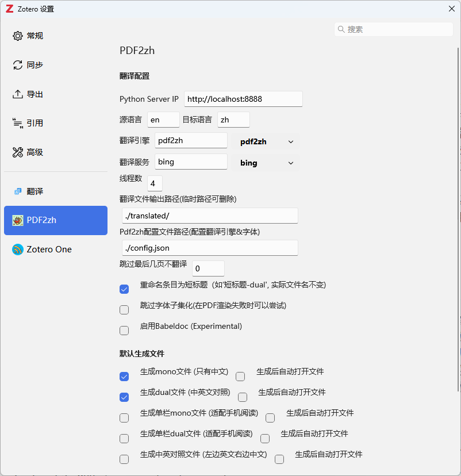The image size is (461, 476).
Task: Click the 翻译文件输出路径 label
Action: tap(178, 199)
